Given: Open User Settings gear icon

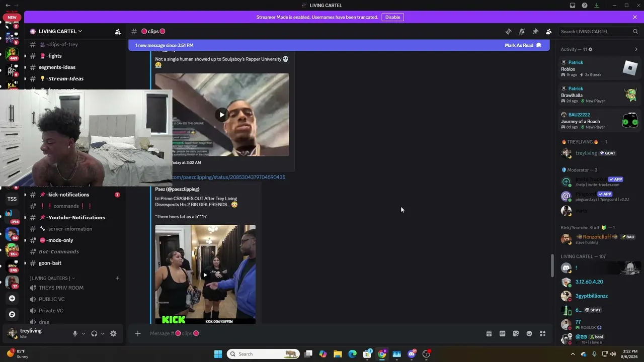Looking at the screenshot, I should coord(113,333).
